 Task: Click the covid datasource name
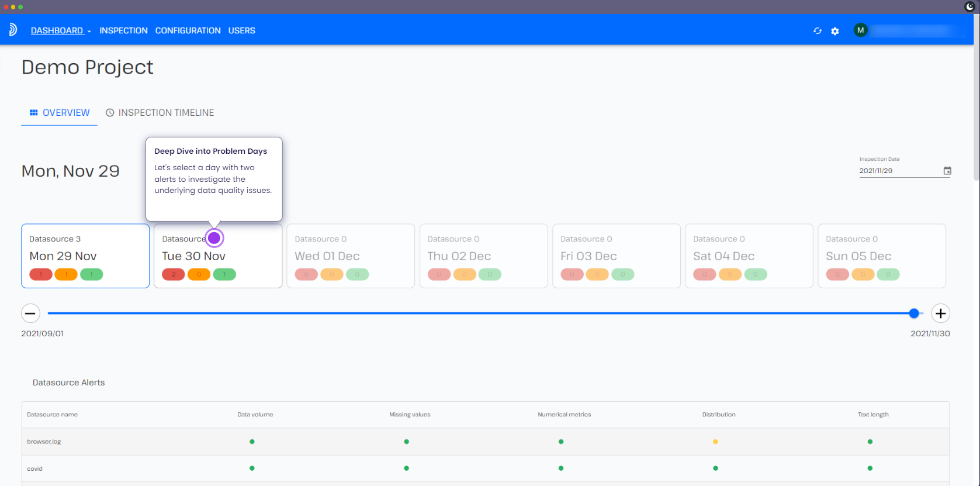(x=34, y=468)
